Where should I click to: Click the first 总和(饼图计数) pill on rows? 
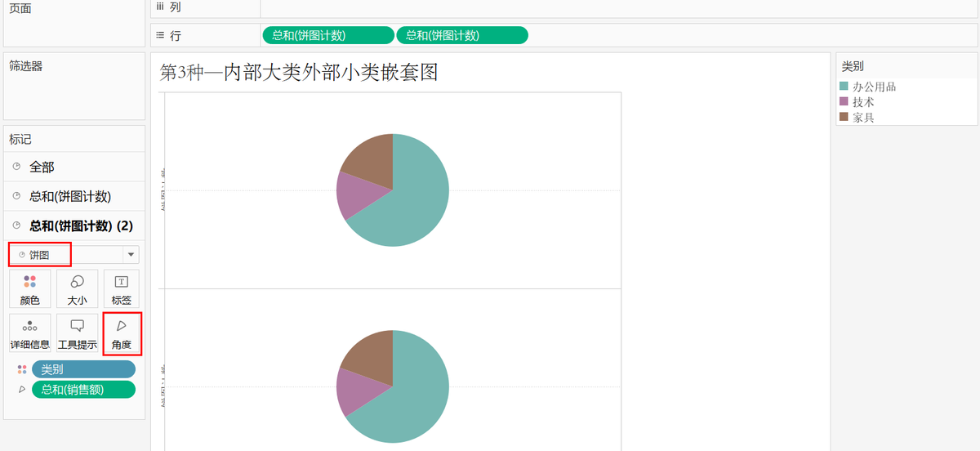coord(327,35)
